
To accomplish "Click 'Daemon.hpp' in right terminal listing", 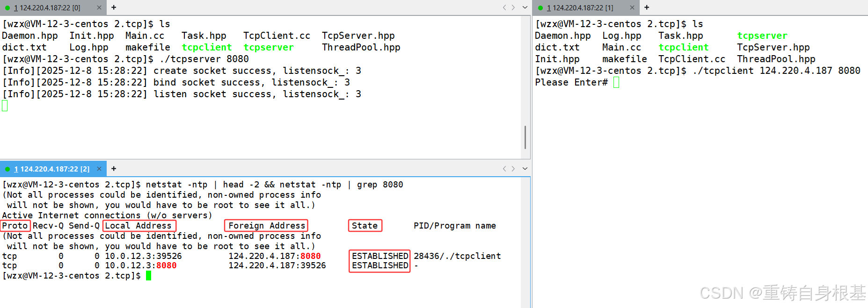I will pos(563,36).
